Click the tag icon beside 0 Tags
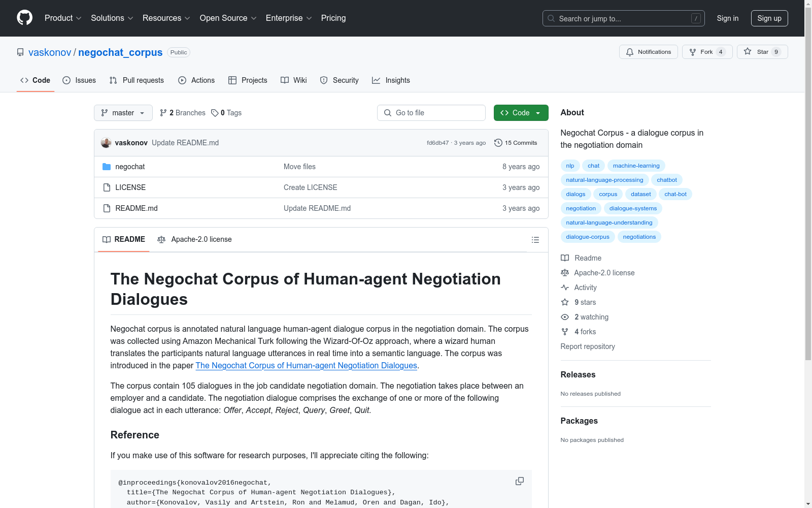The height and width of the screenshot is (508, 812). click(x=215, y=113)
